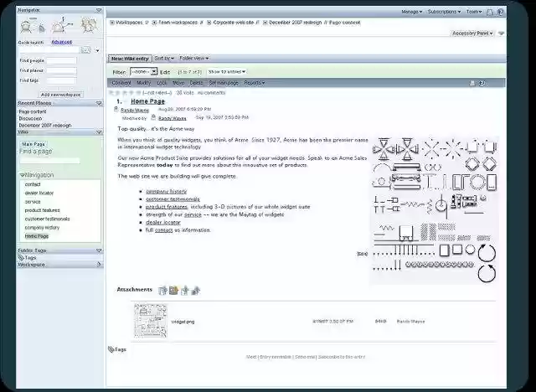This screenshot has width=536, height=392.
Task: Open the Reports dropdown in entry toolbar
Action: (255, 83)
